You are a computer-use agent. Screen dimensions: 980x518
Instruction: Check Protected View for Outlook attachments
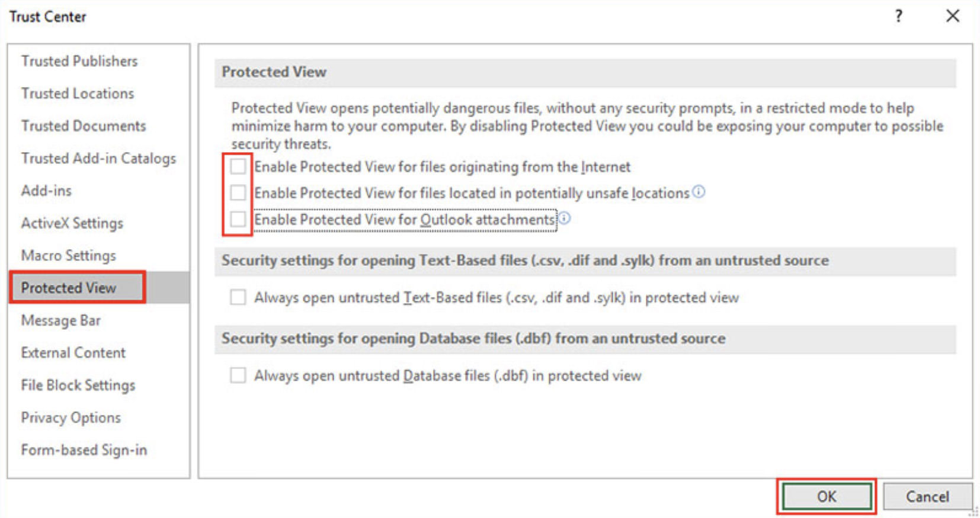coord(238,219)
